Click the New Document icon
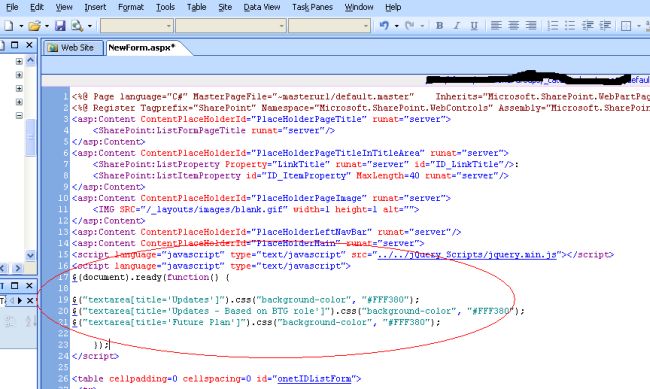This screenshot has height=389, width=650. pos(8,26)
